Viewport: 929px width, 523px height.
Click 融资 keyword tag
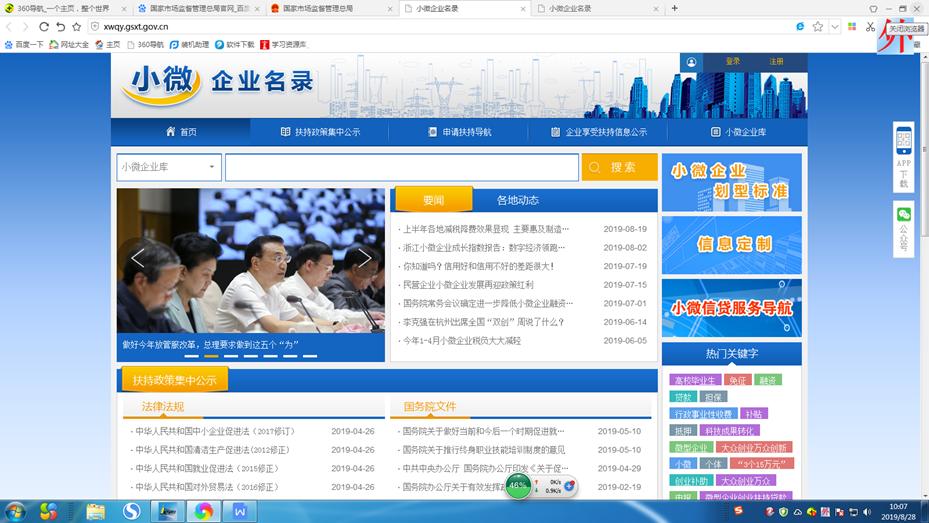click(768, 380)
